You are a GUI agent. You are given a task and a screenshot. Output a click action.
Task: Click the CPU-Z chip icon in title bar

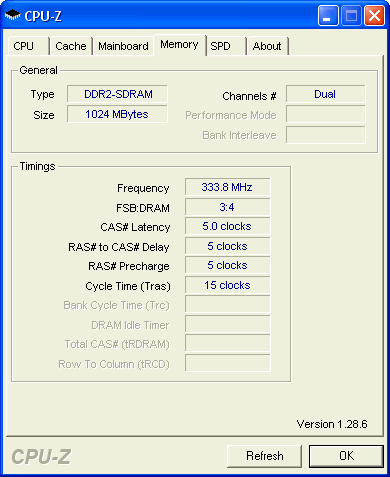click(x=12, y=15)
